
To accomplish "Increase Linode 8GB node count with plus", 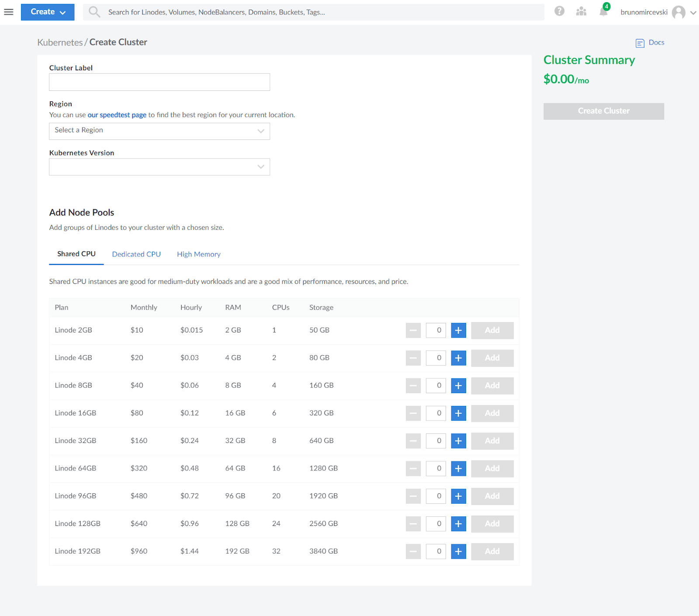I will (x=458, y=385).
